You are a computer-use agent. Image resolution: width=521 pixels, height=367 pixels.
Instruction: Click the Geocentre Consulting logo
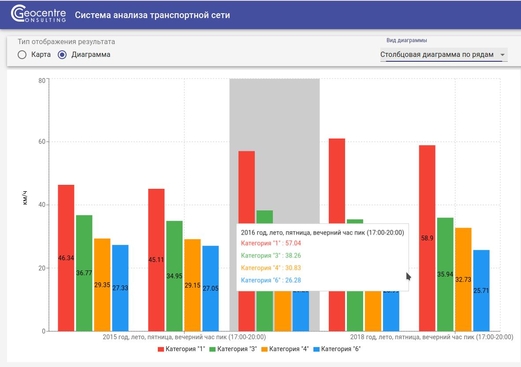38,14
